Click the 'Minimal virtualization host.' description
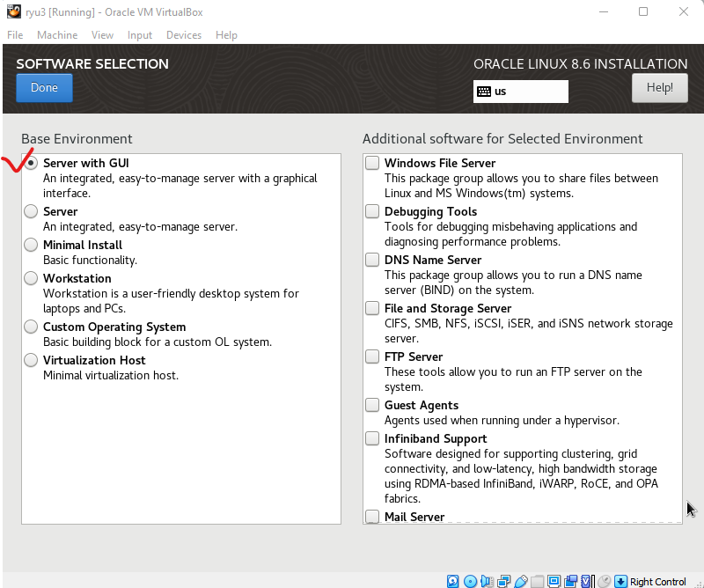 (x=111, y=376)
